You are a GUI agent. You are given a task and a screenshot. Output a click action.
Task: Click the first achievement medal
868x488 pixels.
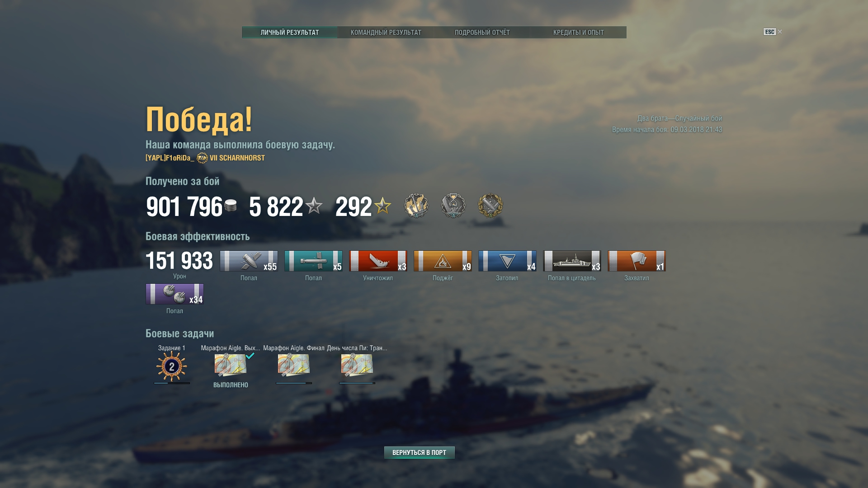click(x=416, y=206)
